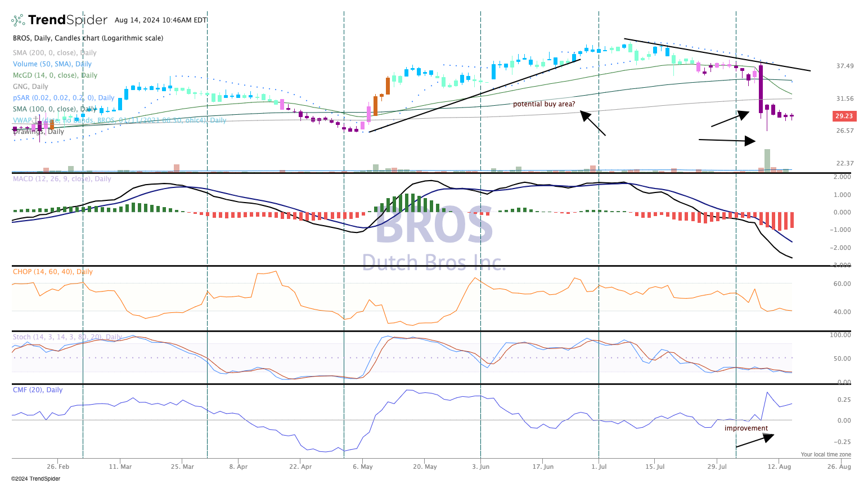Click the McGD (14, 0, close) legend entry

pyautogui.click(x=55, y=75)
